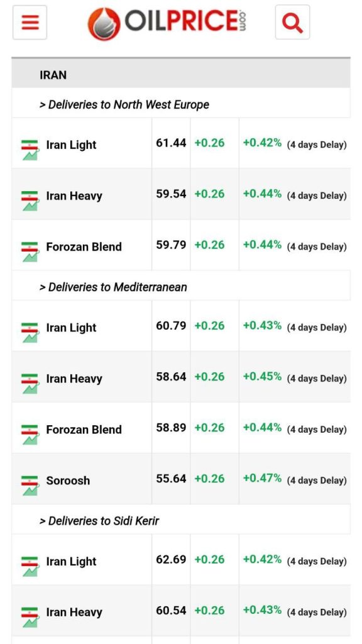Viewport: 362px width, 644px height.
Task: Open chart icon for Soroosh
Action: (30, 486)
